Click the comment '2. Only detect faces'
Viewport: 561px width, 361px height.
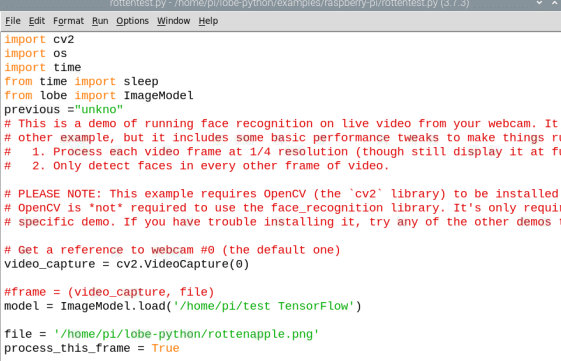[x=197, y=166]
